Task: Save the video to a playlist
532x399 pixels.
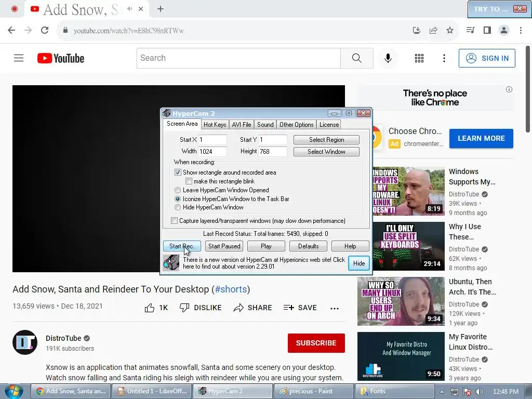Action: point(300,308)
